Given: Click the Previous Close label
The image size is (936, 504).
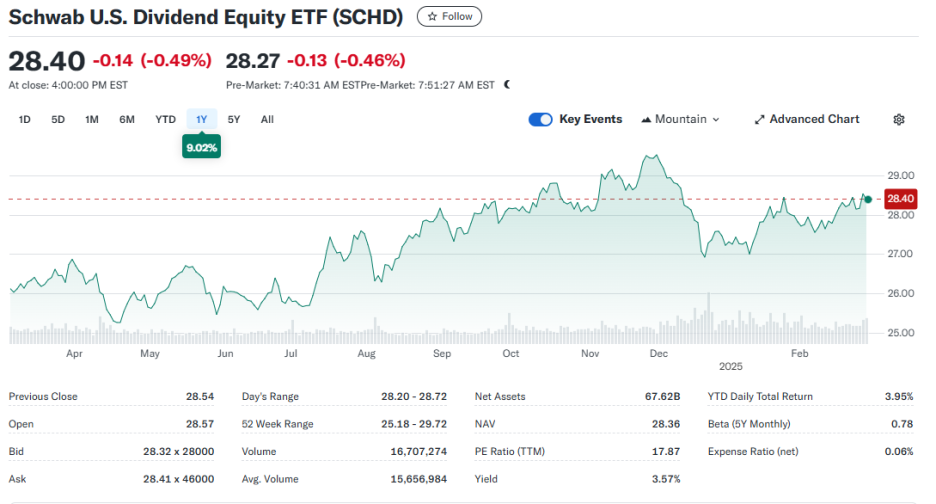Looking at the screenshot, I should [x=43, y=397].
